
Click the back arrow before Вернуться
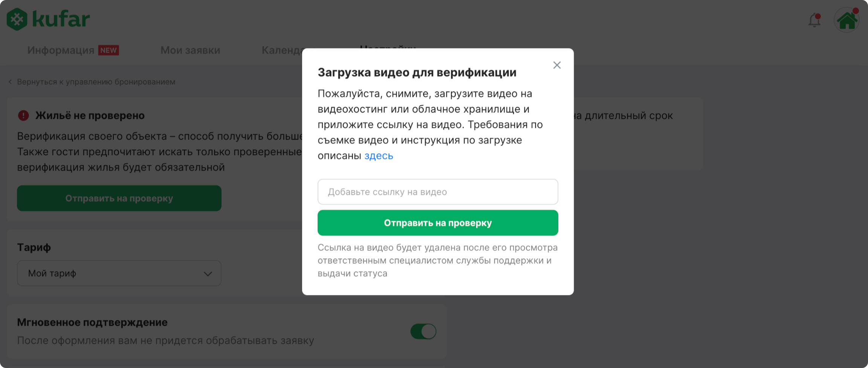coord(10,82)
